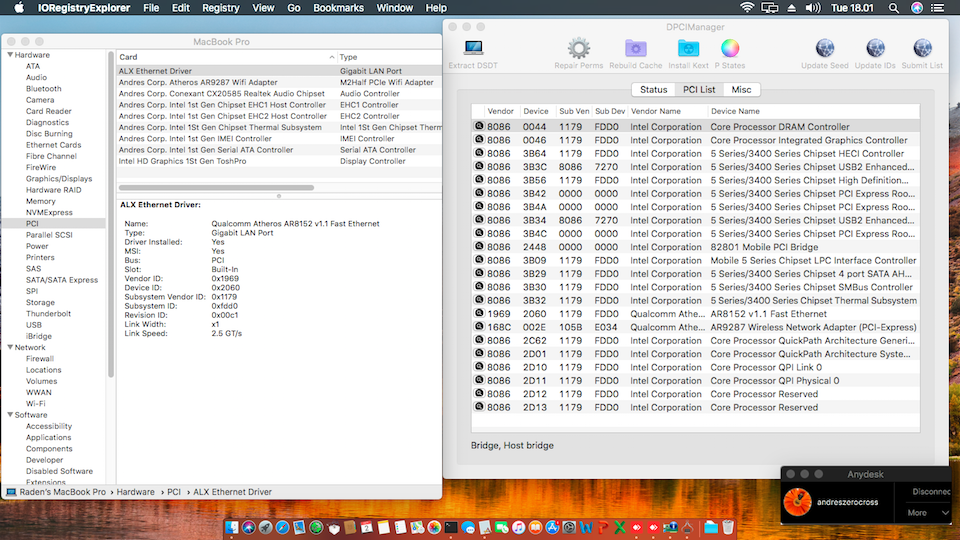Open the More dropdown in Anydesk
This screenshot has width=960, height=540.
point(928,512)
